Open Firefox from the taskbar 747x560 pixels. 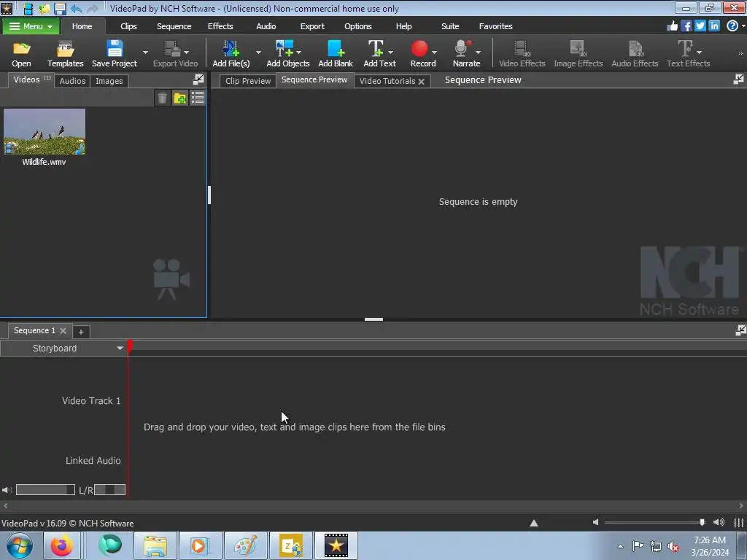click(x=62, y=545)
